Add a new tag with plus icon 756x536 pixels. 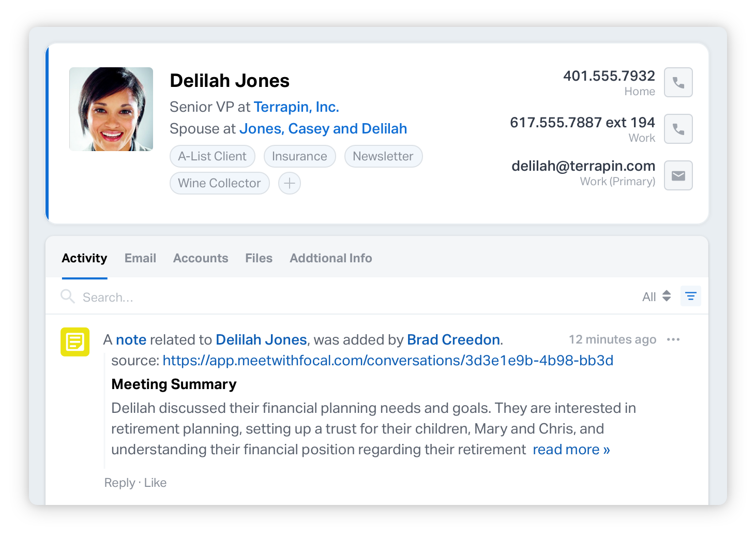coord(290,183)
